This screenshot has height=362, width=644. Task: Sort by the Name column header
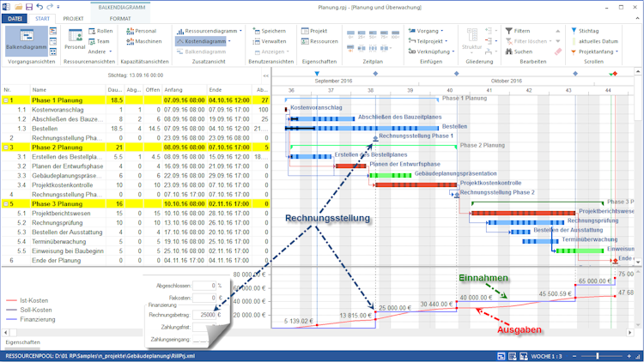pyautogui.click(x=68, y=89)
